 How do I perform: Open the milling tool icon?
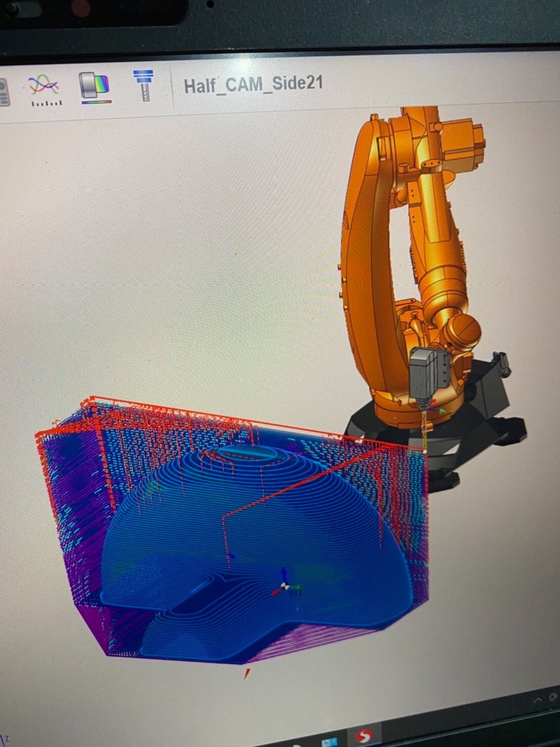[x=144, y=85]
